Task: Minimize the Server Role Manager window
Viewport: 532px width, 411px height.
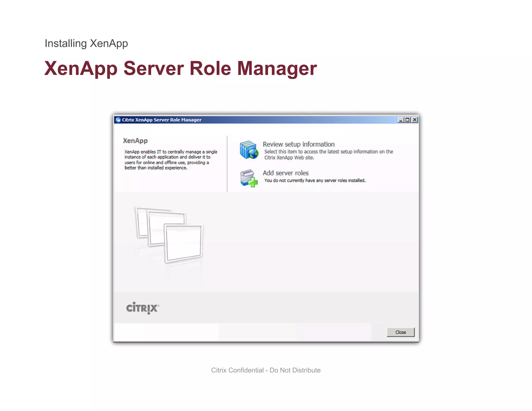Action: coord(401,120)
